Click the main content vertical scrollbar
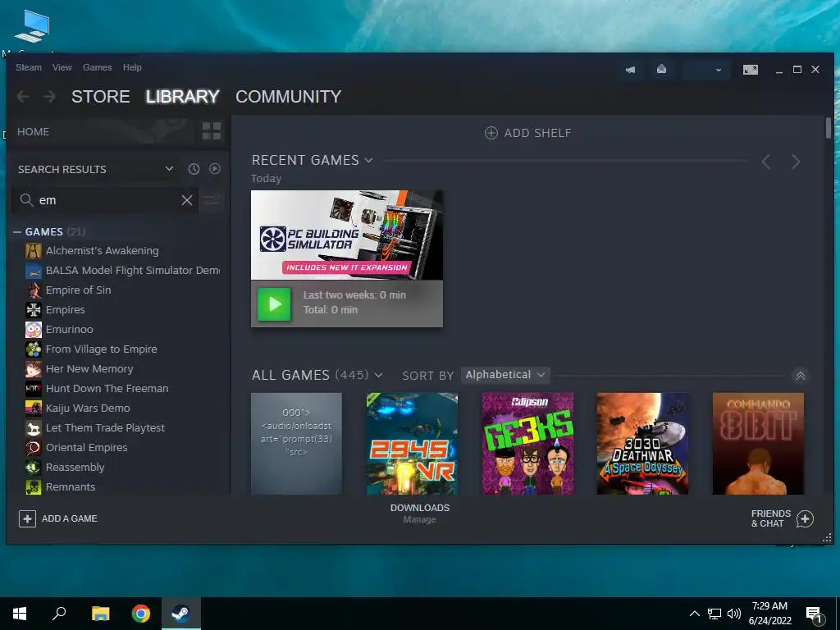840x630 pixels. click(829, 128)
